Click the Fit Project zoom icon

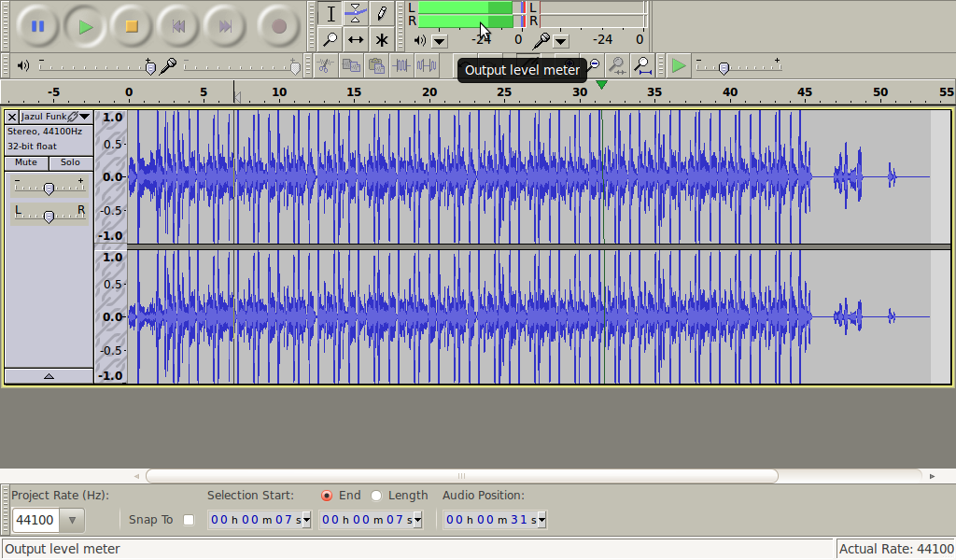(x=642, y=65)
